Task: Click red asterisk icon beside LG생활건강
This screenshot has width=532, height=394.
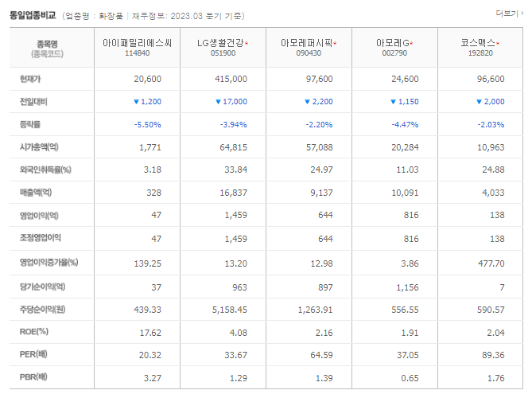Action: [x=247, y=43]
